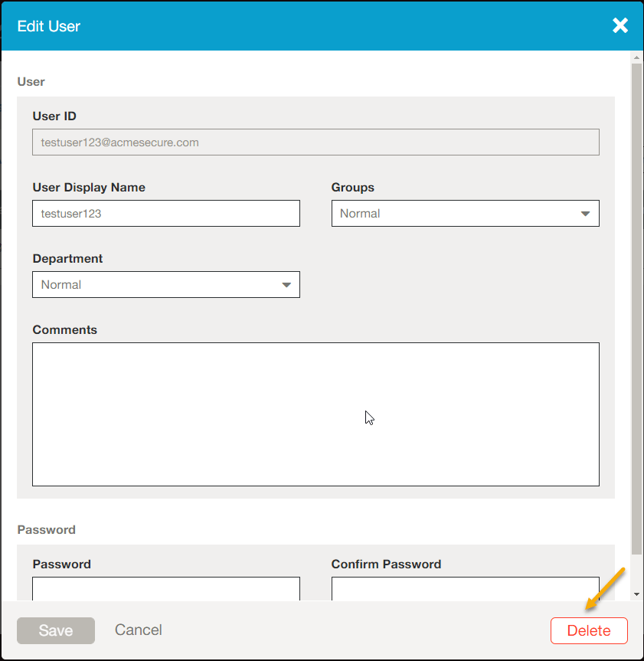Focus the User Display Name field
Image resolution: width=644 pixels, height=661 pixels.
pyautogui.click(x=165, y=213)
